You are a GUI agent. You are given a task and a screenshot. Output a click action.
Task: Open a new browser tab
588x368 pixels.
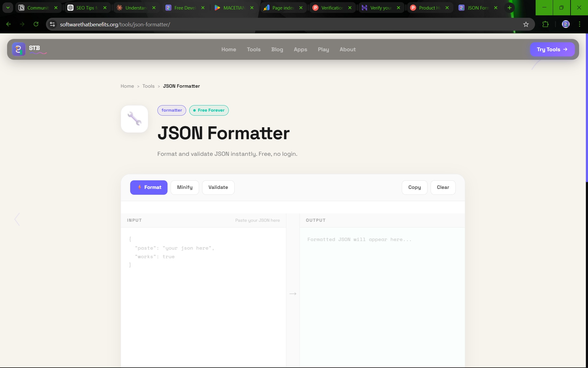pos(509,7)
